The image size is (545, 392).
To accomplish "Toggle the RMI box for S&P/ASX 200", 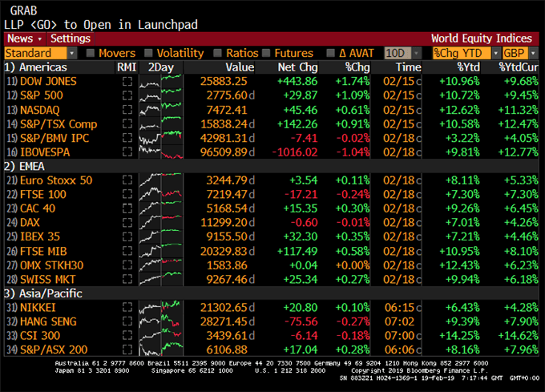I will coord(127,350).
